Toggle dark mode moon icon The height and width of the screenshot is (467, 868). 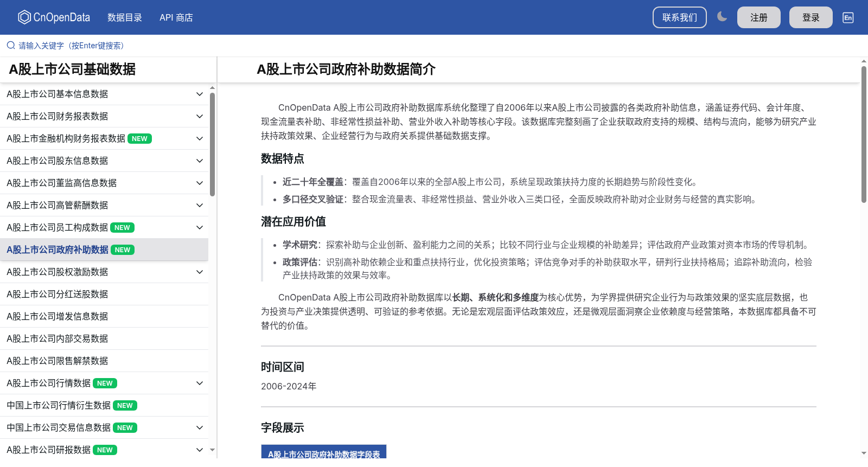(722, 17)
